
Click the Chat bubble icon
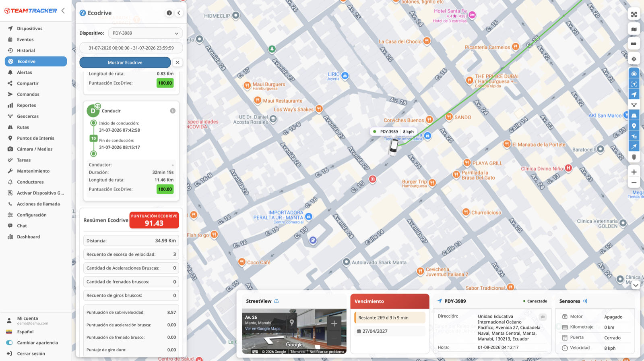pos(10,226)
